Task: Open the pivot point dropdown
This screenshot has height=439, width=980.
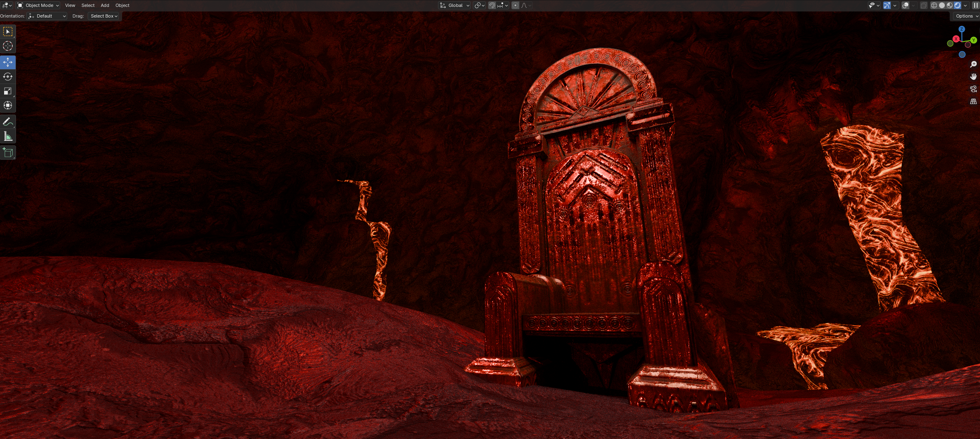Action: click(x=479, y=5)
